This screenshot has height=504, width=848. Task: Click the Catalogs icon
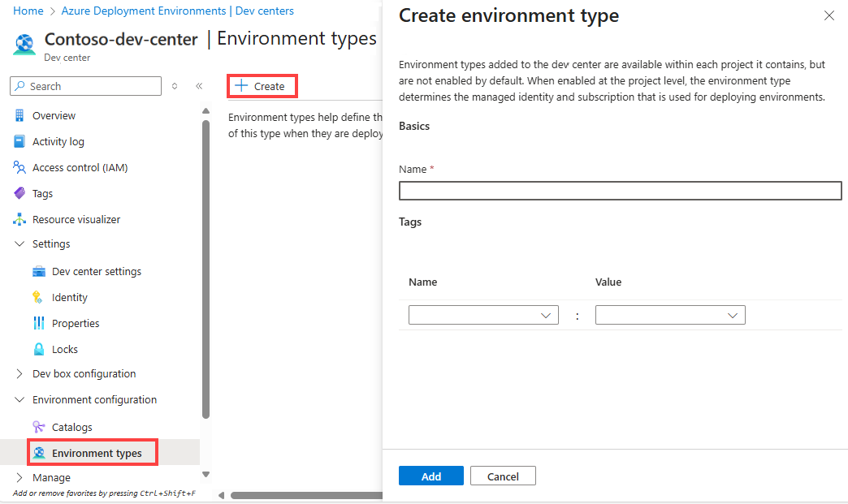[x=38, y=427]
